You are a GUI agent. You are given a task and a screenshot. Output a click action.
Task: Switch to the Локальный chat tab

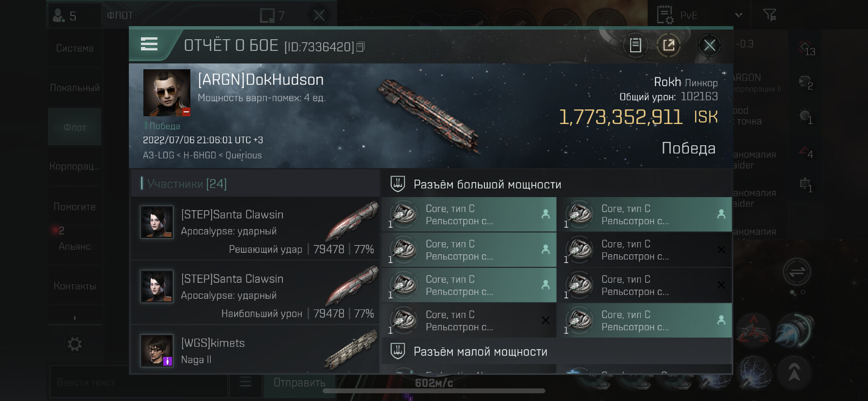[75, 88]
